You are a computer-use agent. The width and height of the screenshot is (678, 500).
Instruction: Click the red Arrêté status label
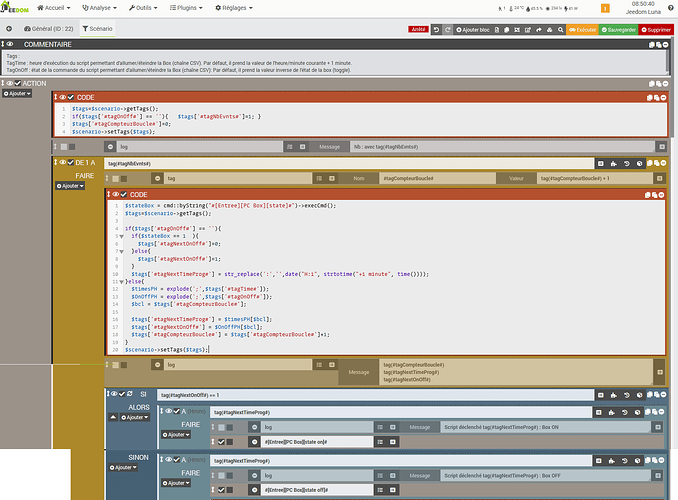[x=418, y=29]
